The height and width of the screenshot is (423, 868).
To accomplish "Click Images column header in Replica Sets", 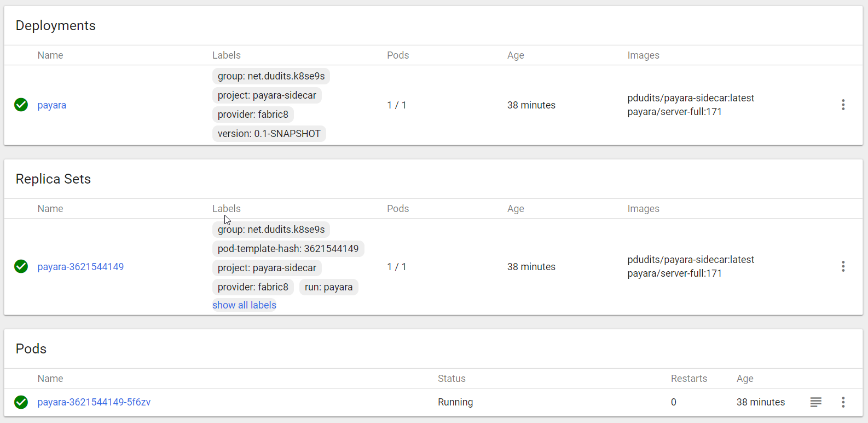I will (x=643, y=209).
